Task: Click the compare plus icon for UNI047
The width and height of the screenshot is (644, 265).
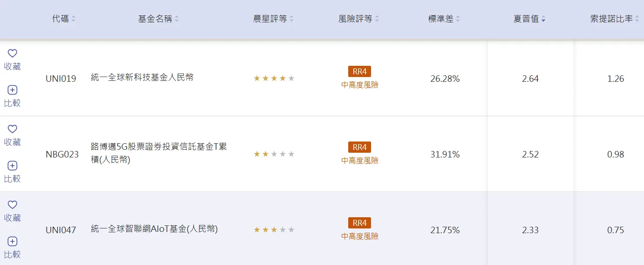Action: tap(12, 241)
